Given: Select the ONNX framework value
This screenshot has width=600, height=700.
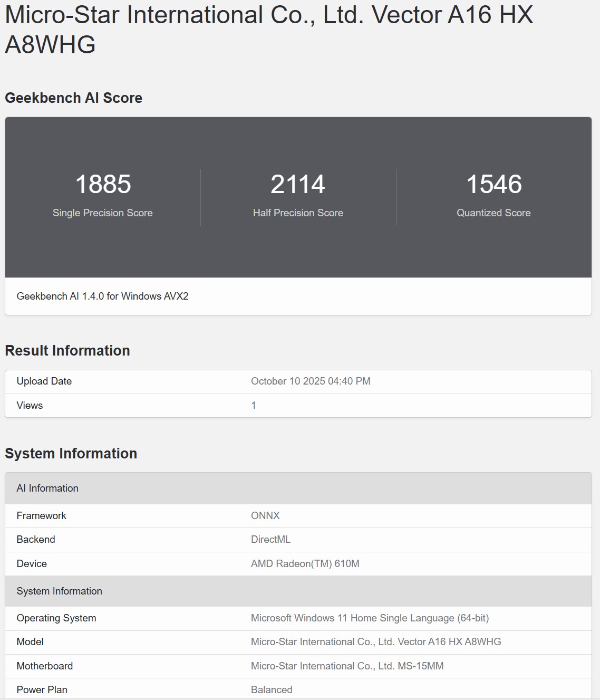Looking at the screenshot, I should pyautogui.click(x=265, y=516).
